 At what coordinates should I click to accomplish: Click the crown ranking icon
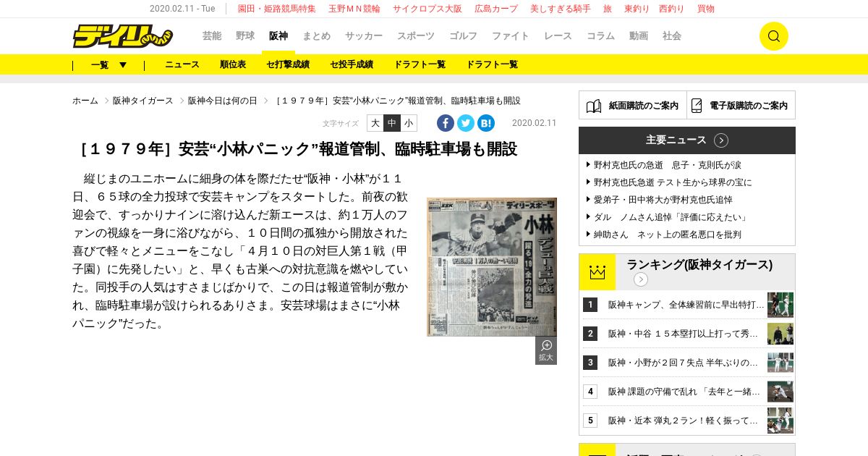point(597,272)
